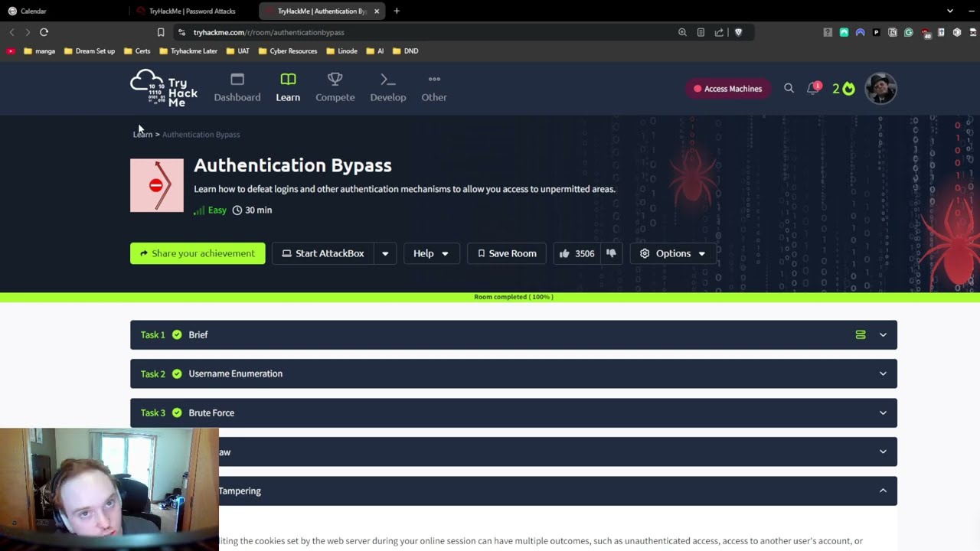The height and width of the screenshot is (551, 980).
Task: Close the Authentication Bypass tab
Action: tap(377, 11)
